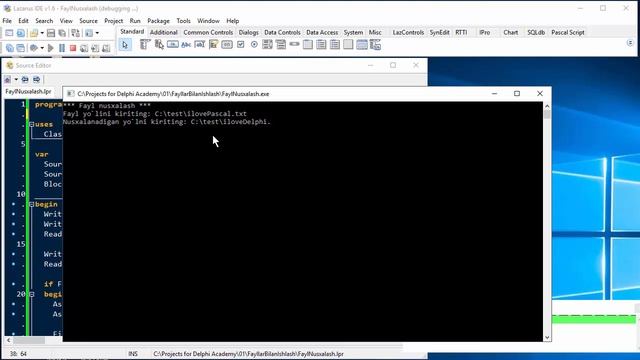Pick the TScrollBar component icon

point(294,44)
